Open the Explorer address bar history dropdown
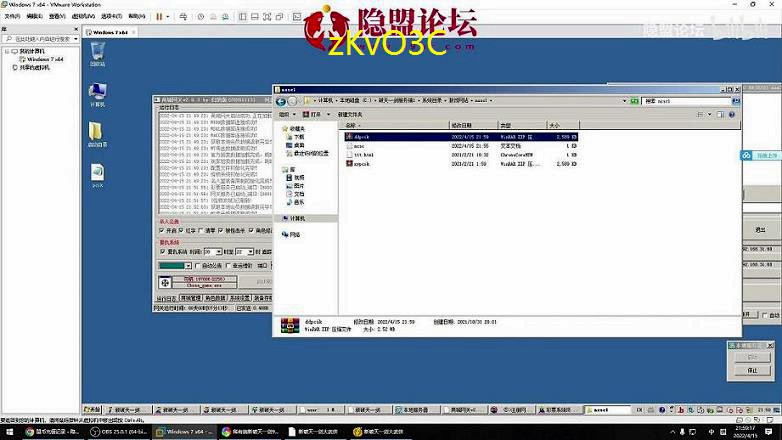 tap(624, 101)
